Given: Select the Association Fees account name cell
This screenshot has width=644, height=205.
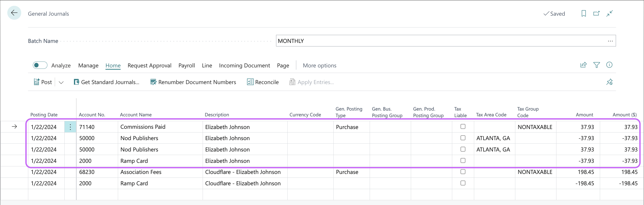Looking at the screenshot, I should tap(160, 172).
